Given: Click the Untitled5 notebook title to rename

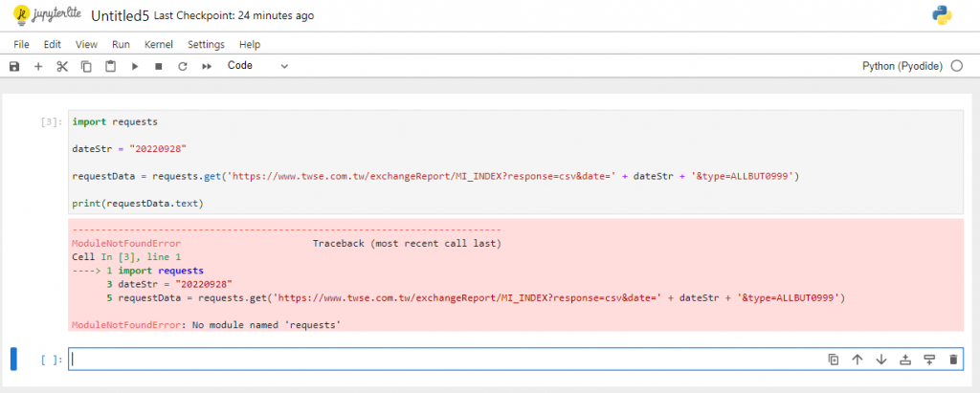Looking at the screenshot, I should tap(119, 16).
